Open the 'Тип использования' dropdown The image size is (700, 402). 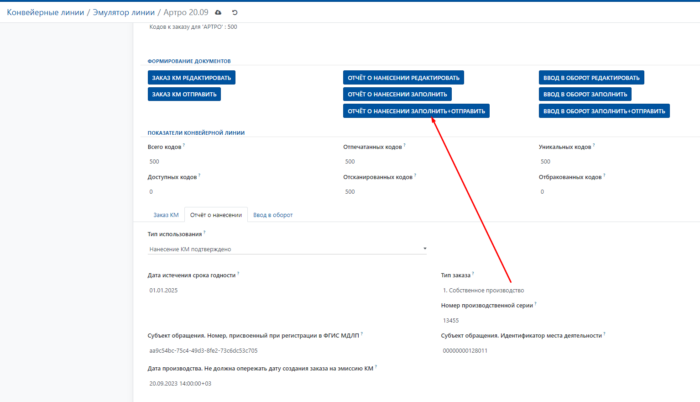[287, 249]
